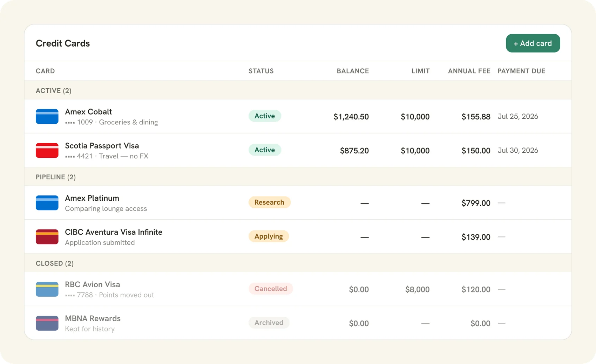This screenshot has height=364, width=596.
Task: Click the Amex Platinum blue card icon
Action: tap(47, 203)
